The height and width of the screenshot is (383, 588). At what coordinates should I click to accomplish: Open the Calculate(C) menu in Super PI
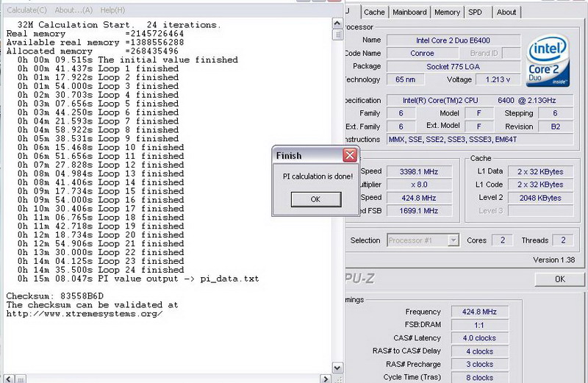click(x=26, y=10)
